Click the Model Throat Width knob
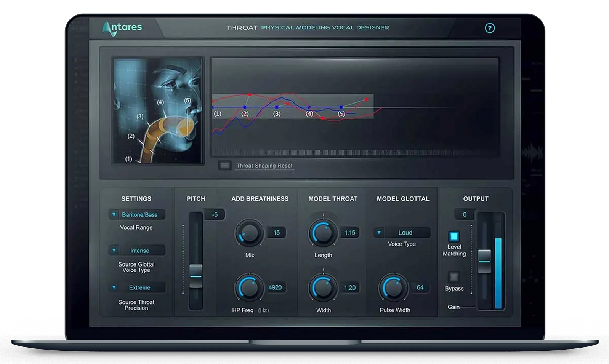 323,288
